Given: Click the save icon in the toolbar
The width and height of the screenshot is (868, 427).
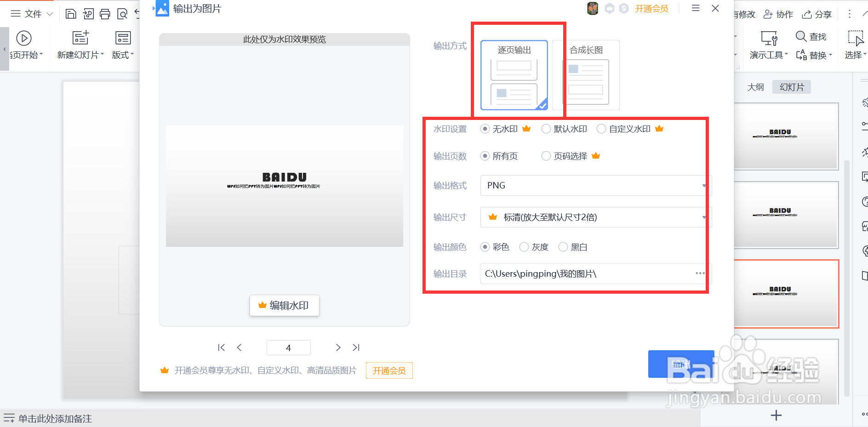Looking at the screenshot, I should click(71, 14).
